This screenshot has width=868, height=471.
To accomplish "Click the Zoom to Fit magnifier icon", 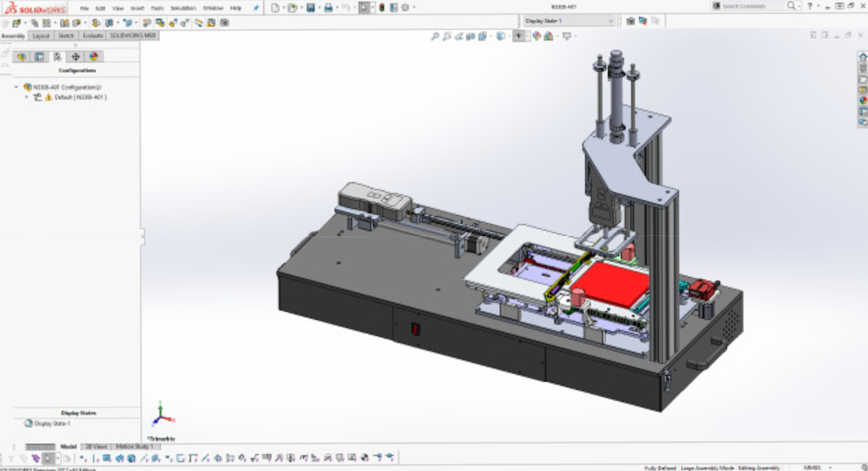I will (x=435, y=37).
